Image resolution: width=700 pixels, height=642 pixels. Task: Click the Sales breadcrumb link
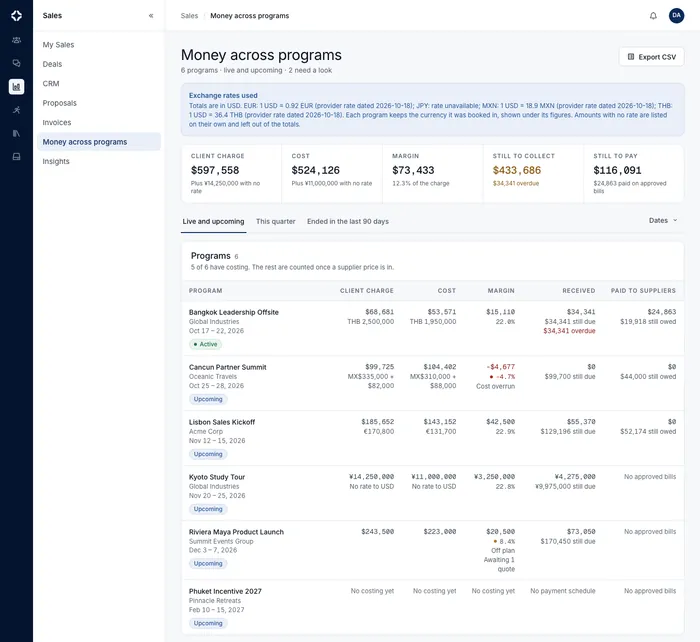pyautogui.click(x=189, y=16)
